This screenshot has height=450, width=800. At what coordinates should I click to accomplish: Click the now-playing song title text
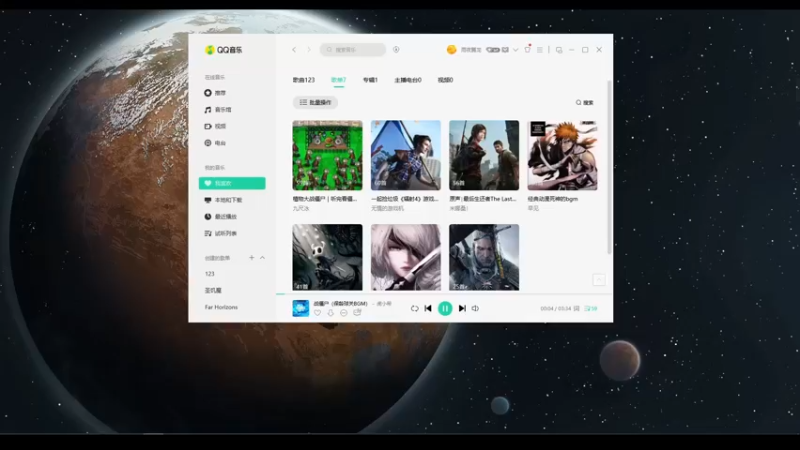[x=340, y=304]
